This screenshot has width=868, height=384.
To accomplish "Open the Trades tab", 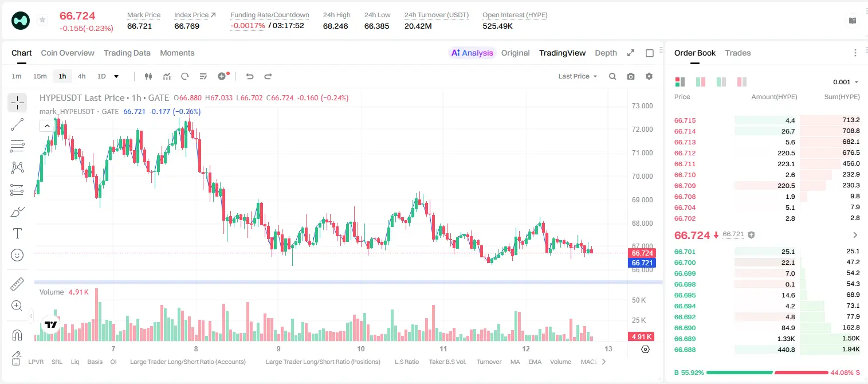I will coord(737,53).
